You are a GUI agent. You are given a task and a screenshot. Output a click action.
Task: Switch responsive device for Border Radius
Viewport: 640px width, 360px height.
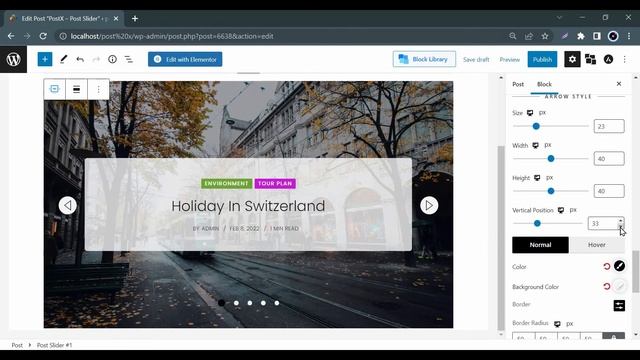pyautogui.click(x=557, y=324)
